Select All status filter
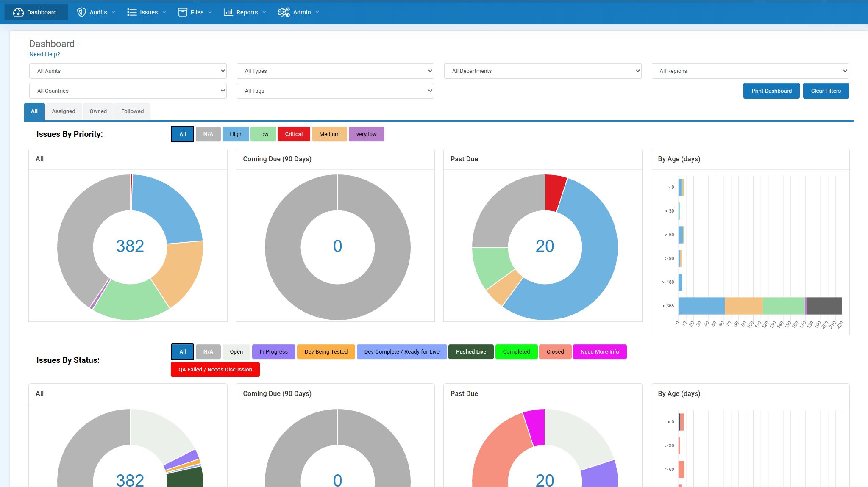 183,351
